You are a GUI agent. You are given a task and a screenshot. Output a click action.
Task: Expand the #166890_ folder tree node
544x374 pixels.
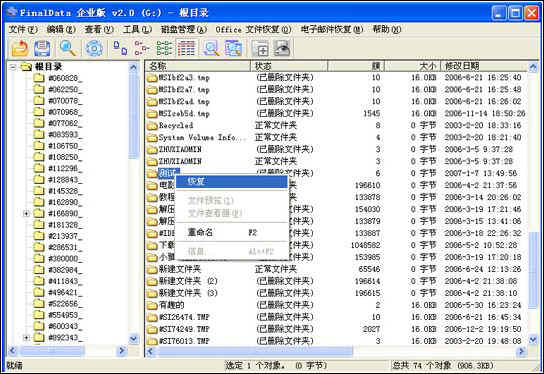26,213
